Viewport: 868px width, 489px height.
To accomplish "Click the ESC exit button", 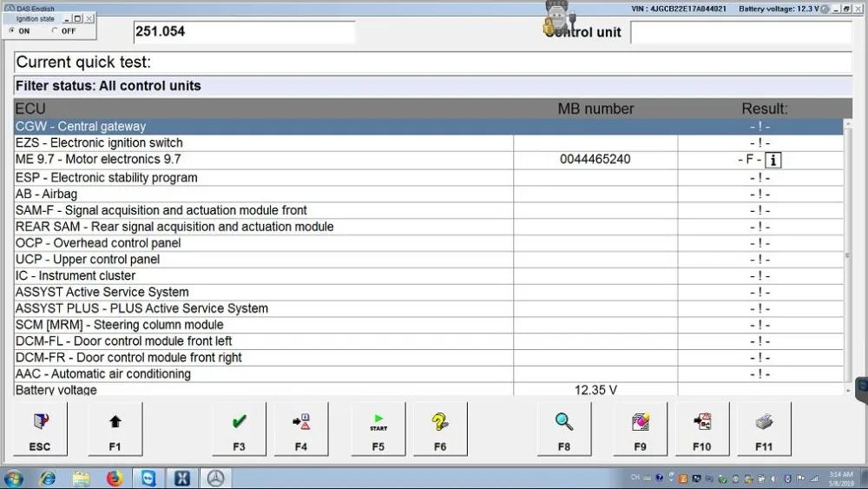I will click(x=40, y=429).
